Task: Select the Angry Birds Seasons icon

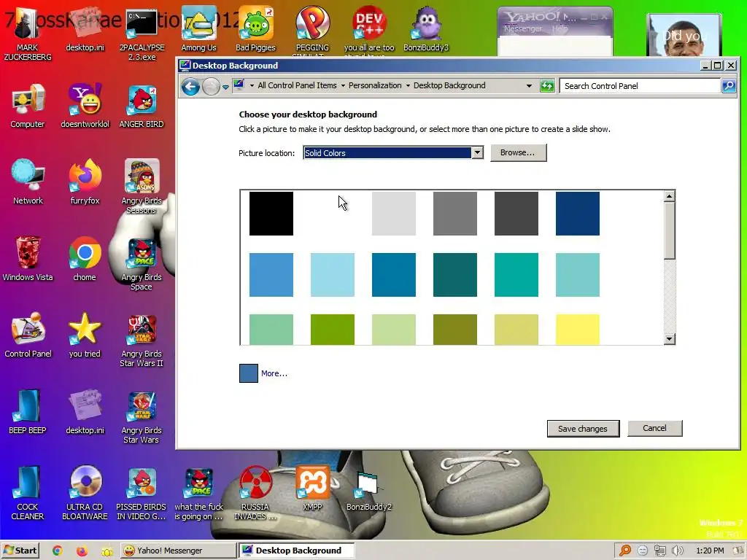Action: [142, 187]
